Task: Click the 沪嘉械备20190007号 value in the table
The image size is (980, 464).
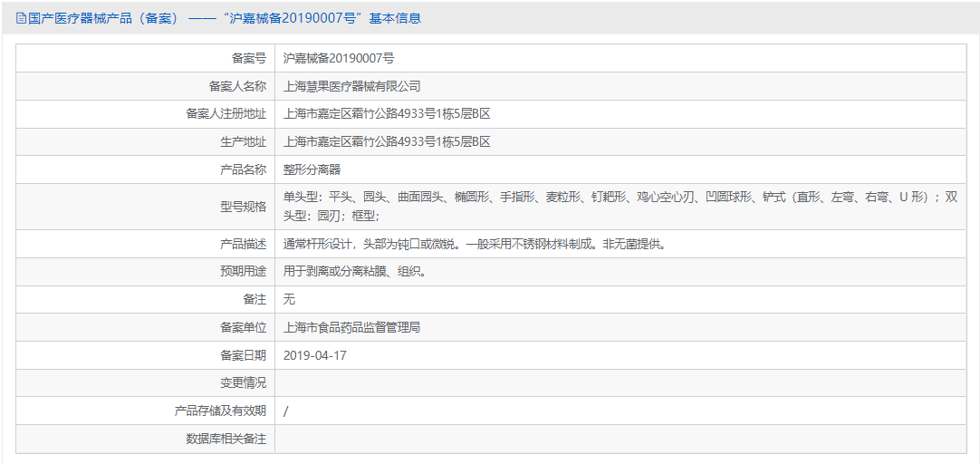Action: 339,59
